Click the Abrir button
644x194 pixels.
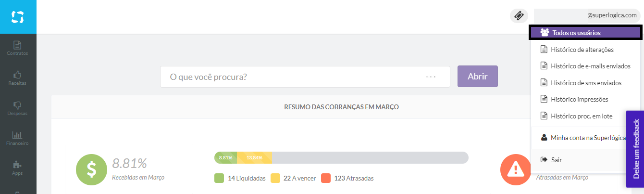click(477, 77)
